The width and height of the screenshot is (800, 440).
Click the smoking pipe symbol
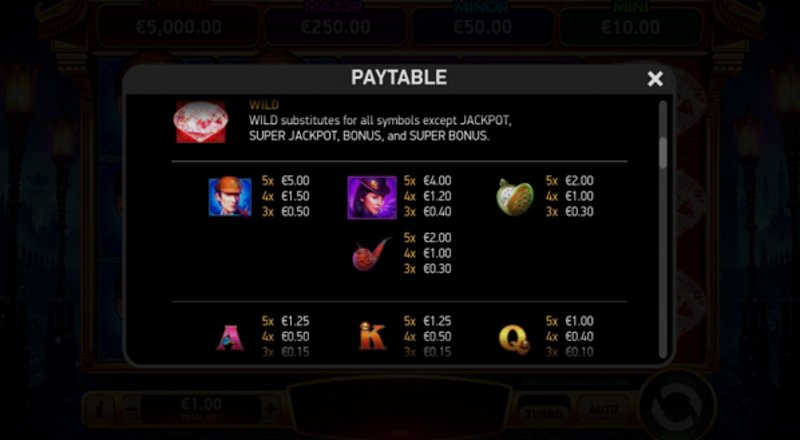371,254
